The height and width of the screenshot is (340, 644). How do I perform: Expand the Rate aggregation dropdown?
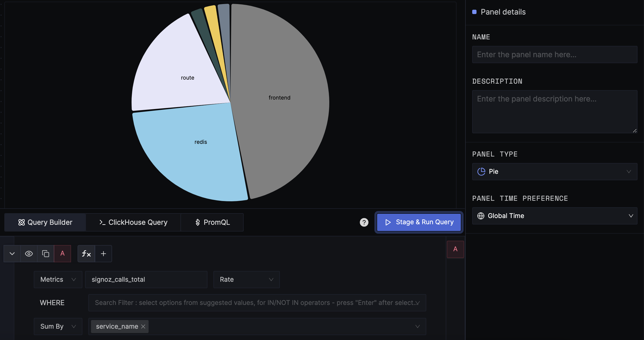click(x=246, y=279)
